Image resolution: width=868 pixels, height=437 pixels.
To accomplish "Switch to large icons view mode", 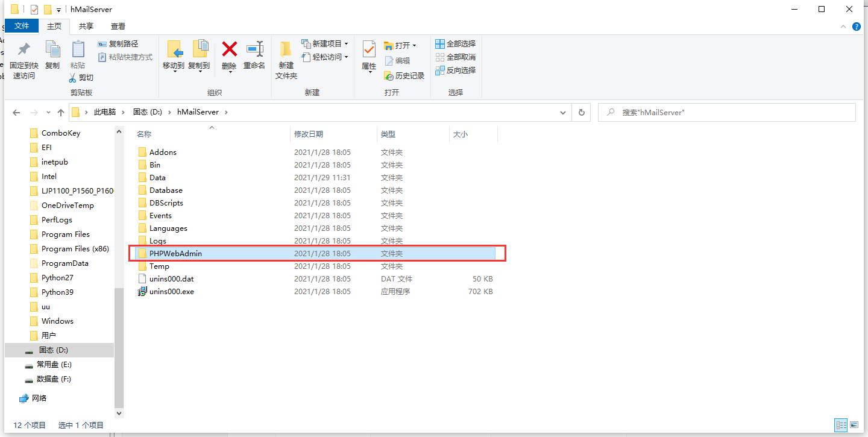I will point(854,426).
